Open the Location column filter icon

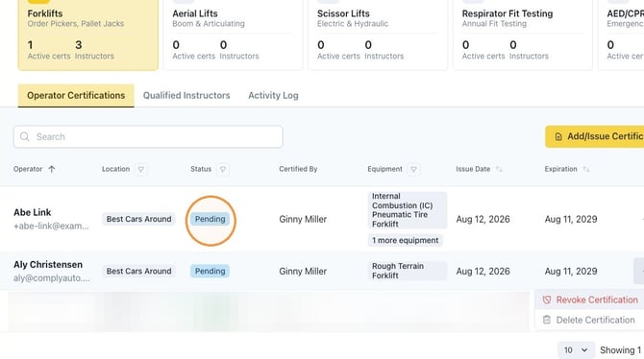point(141,169)
